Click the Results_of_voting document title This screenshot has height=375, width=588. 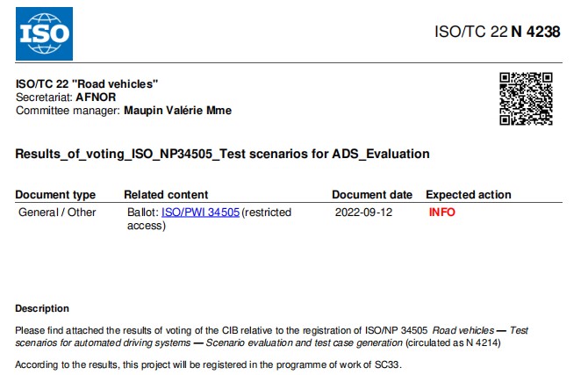pos(222,154)
